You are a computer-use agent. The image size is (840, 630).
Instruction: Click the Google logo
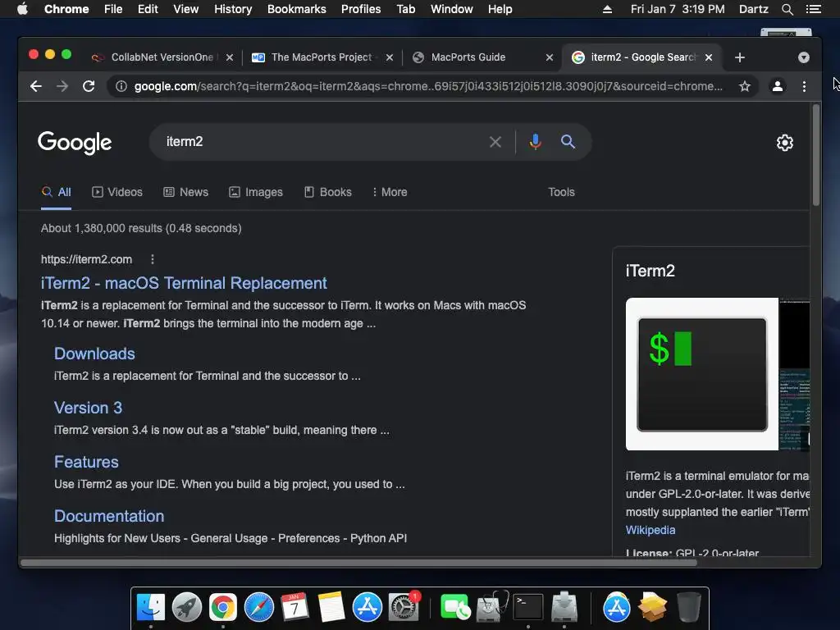[x=75, y=143]
